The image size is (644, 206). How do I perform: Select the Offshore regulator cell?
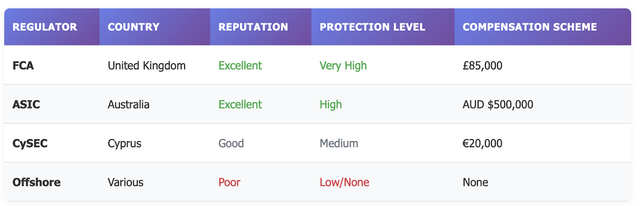37,183
